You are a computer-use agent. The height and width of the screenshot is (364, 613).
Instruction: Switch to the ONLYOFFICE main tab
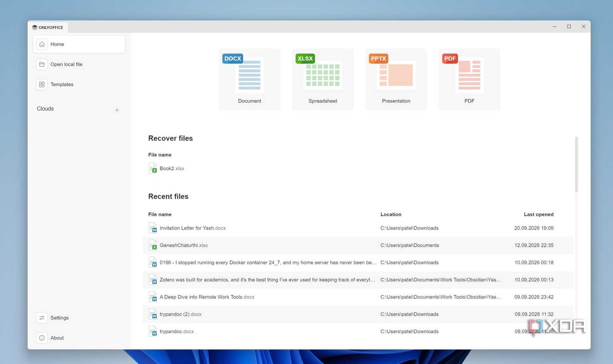(x=47, y=27)
